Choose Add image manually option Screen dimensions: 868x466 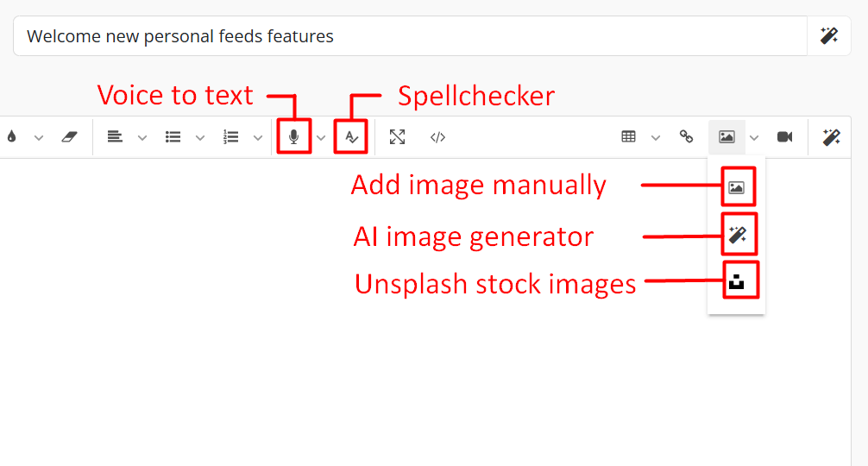(736, 187)
